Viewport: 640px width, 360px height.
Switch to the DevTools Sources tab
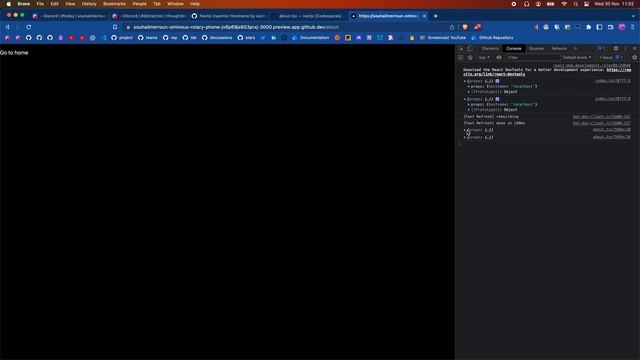click(x=536, y=49)
